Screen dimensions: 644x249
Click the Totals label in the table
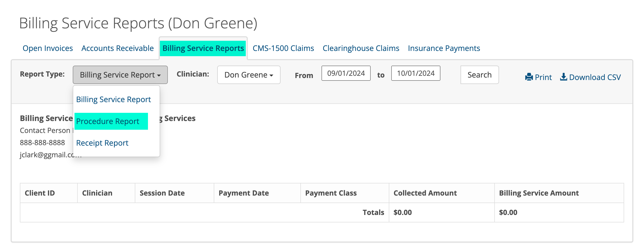pyautogui.click(x=373, y=212)
